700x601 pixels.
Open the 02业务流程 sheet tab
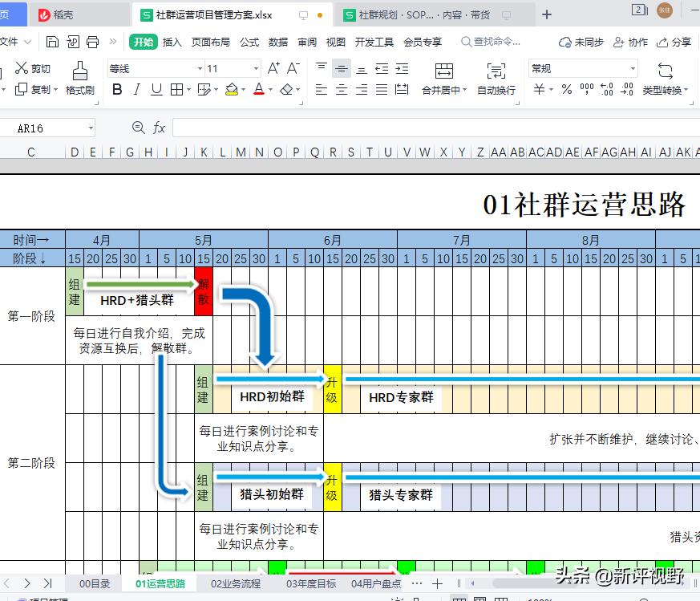(x=234, y=583)
